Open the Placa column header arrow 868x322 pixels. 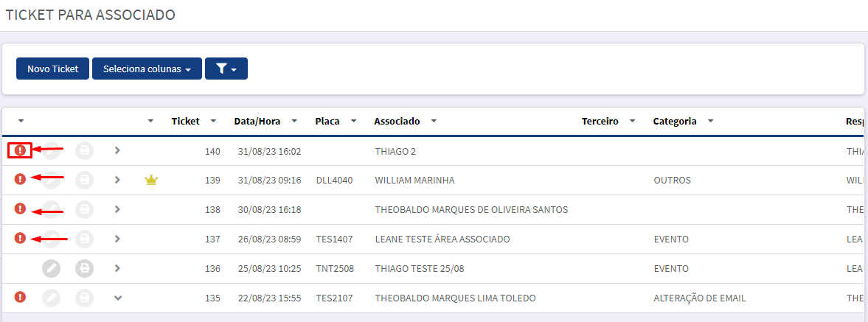[354, 121]
